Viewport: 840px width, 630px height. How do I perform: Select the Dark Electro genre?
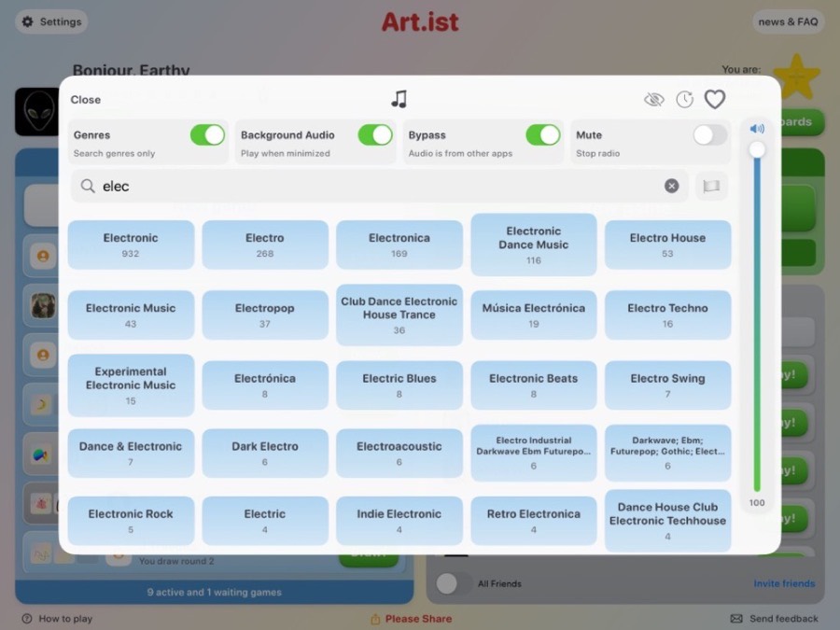click(265, 454)
